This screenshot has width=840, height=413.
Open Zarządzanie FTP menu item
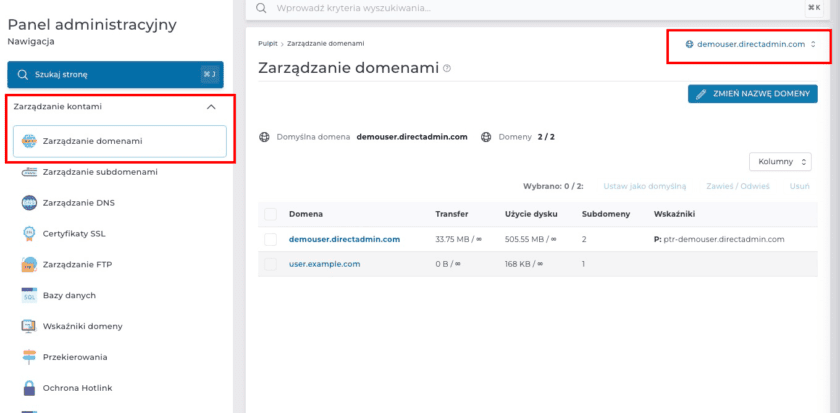point(78,265)
